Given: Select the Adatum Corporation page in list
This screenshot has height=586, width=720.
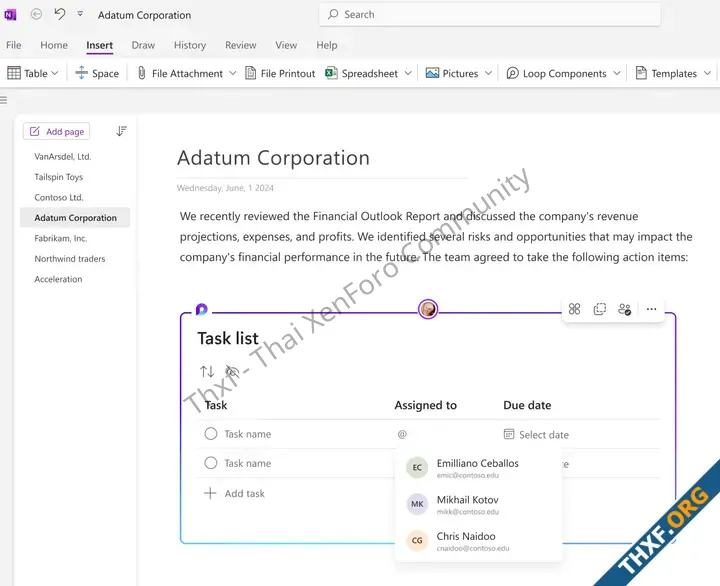Looking at the screenshot, I should (x=75, y=218).
